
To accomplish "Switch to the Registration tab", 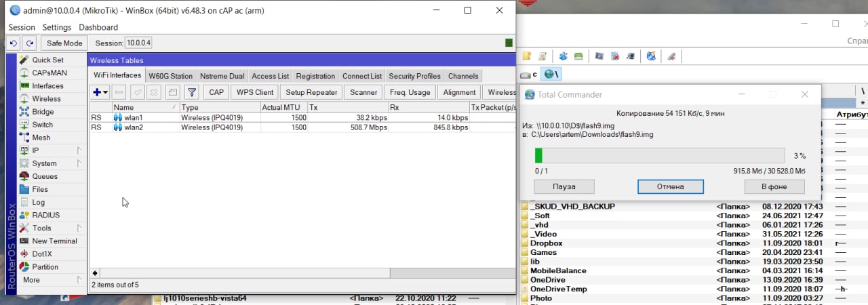I will [315, 76].
